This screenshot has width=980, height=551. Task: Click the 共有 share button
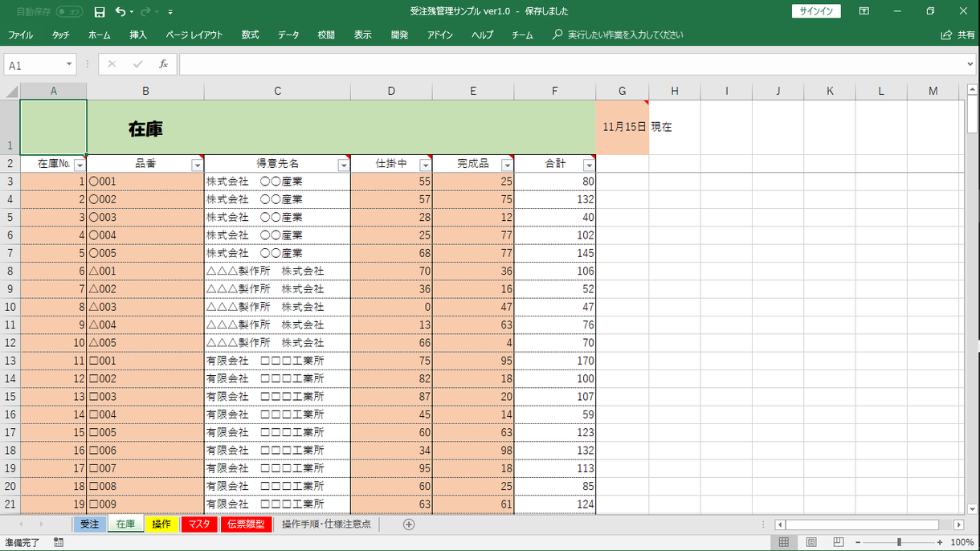(958, 35)
